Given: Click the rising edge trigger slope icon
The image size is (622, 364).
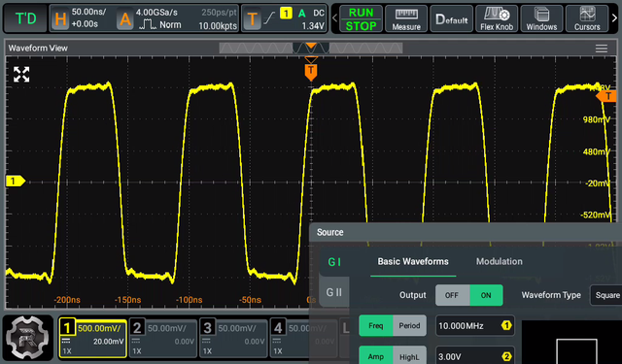Looking at the screenshot, I should [x=270, y=17].
